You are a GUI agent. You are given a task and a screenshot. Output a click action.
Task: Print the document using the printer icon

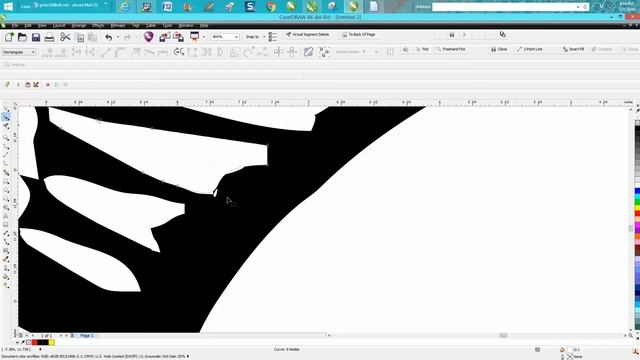click(x=49, y=37)
